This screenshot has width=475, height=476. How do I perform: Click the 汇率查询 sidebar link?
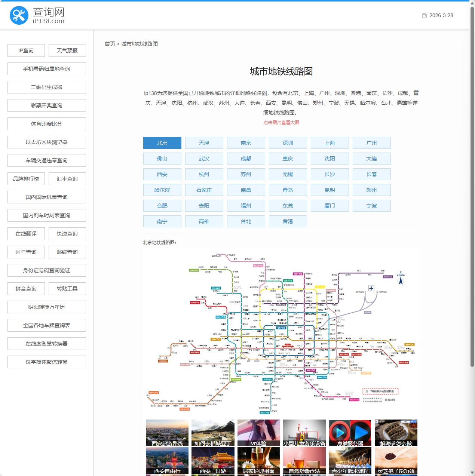[67, 179]
